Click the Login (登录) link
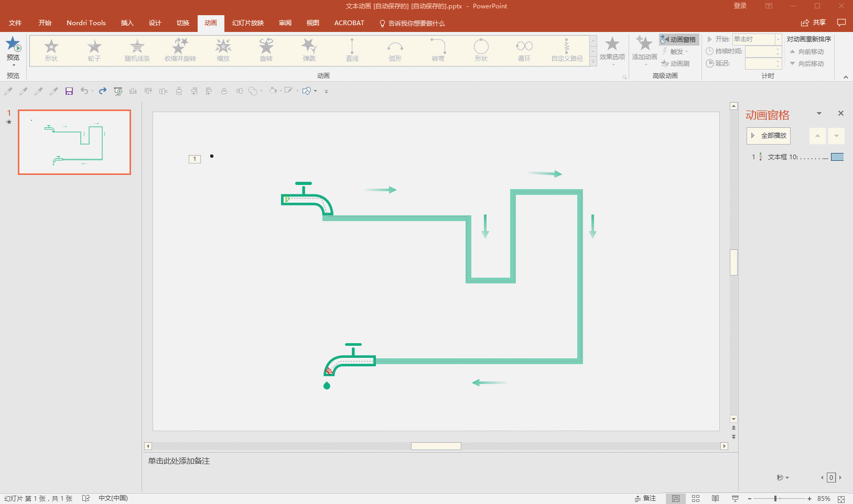The image size is (853, 504). [740, 6]
